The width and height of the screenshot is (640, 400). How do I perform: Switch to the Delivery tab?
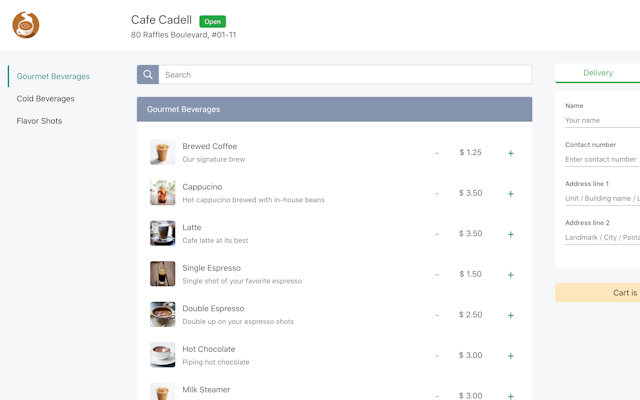pos(598,73)
